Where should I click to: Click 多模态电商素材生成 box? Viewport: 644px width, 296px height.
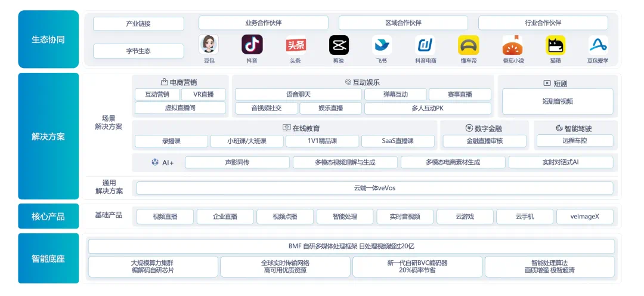(453, 162)
